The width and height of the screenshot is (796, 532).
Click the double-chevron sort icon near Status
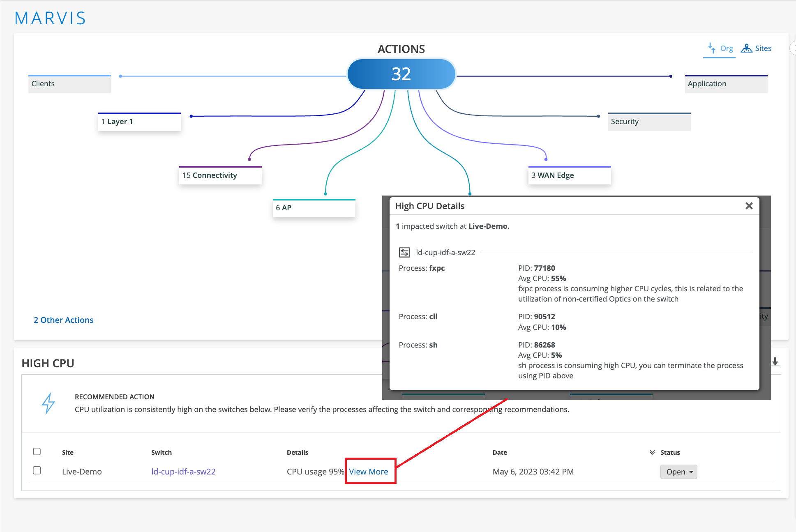[652, 452]
